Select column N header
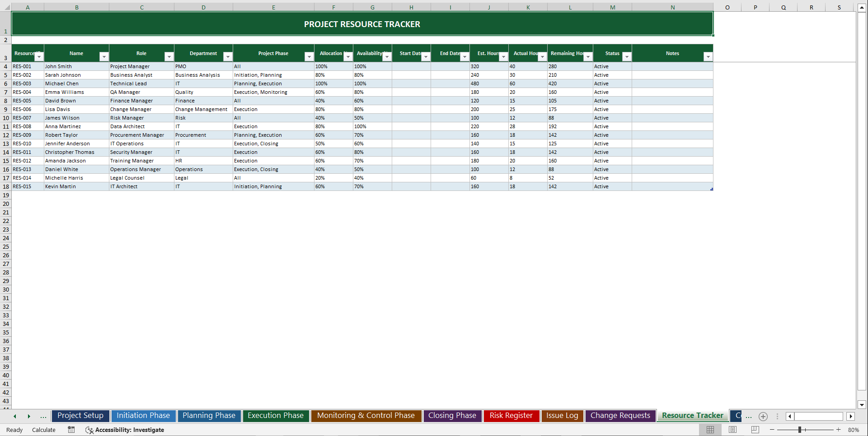868x436 pixels. [672, 7]
